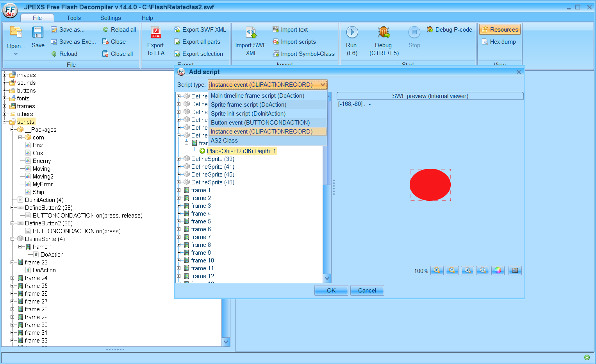Click the green check status icon
This screenshot has height=364, width=596.
click(587, 357)
